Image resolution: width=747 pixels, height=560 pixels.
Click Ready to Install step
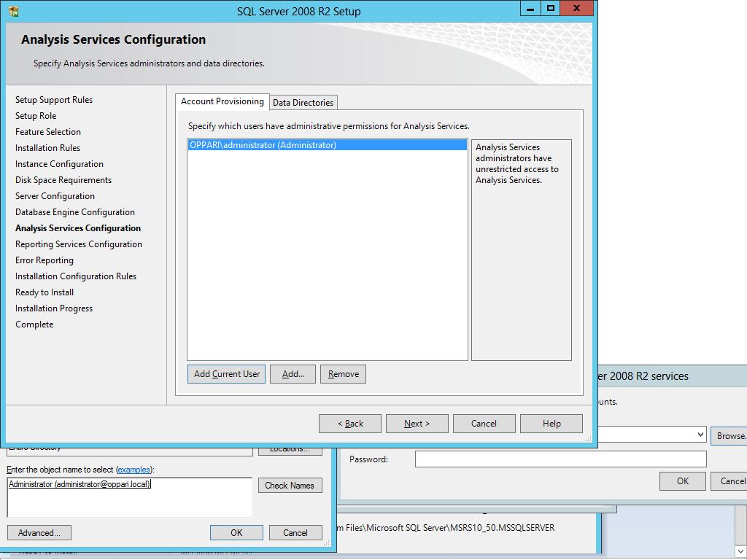(44, 292)
